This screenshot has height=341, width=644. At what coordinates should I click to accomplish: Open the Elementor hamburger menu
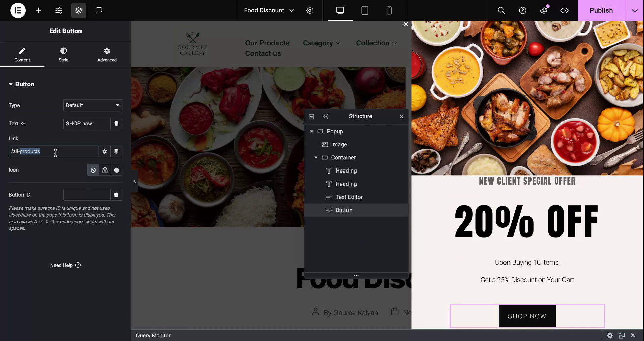pos(17,10)
